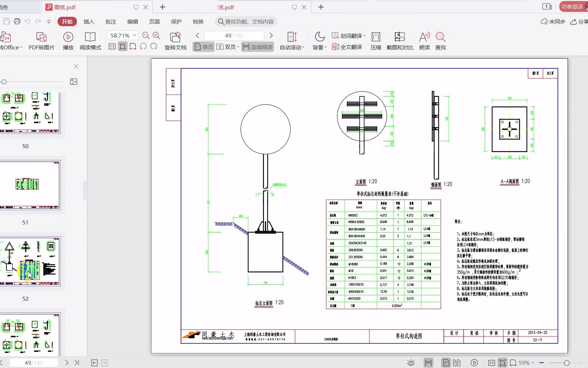Rotate the document with 旋转文档
588x368 pixels.
coord(175,40)
